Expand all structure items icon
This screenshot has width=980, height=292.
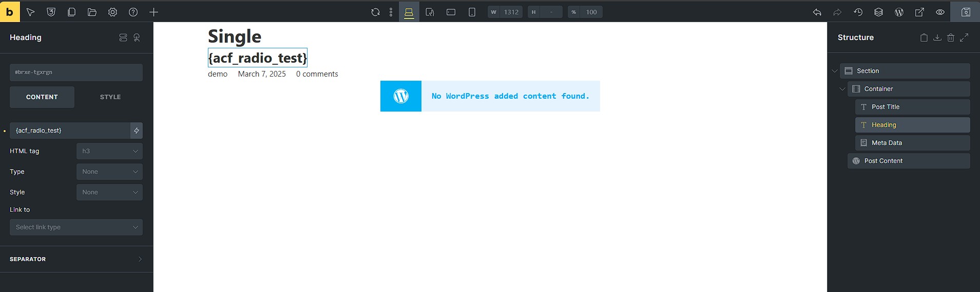click(x=964, y=38)
